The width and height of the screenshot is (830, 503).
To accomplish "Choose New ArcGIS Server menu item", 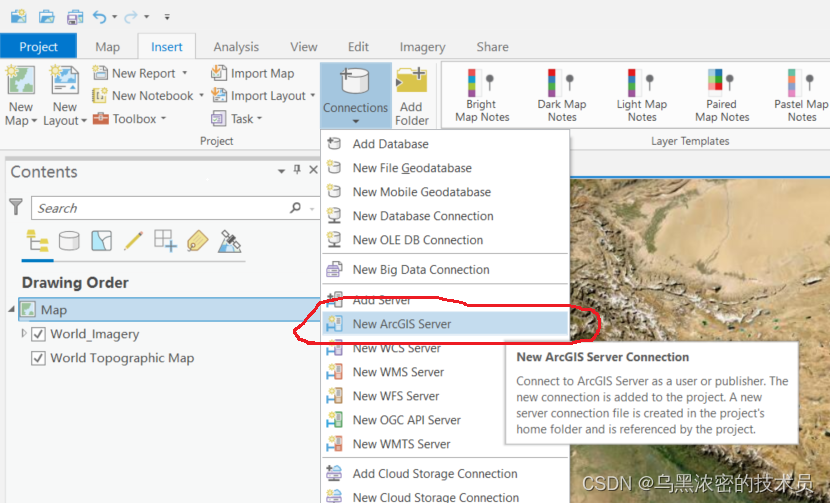I will 445,324.
